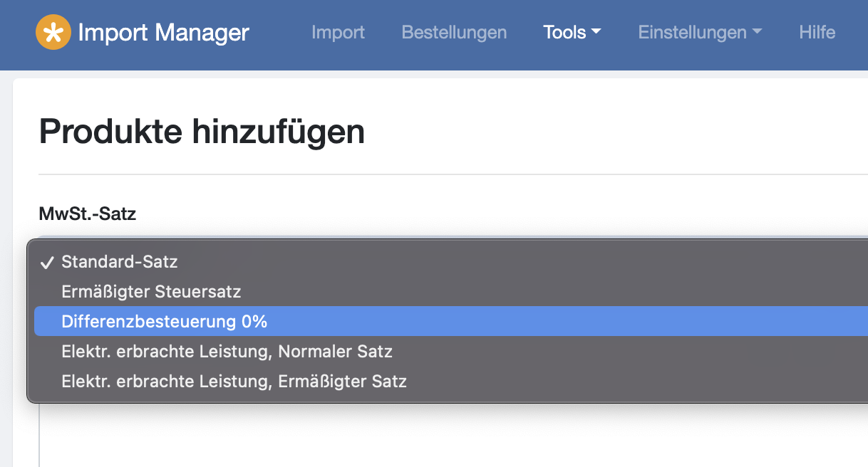This screenshot has width=868, height=467.
Task: Focus the text area below the dropdown
Action: pyautogui.click(x=453, y=435)
